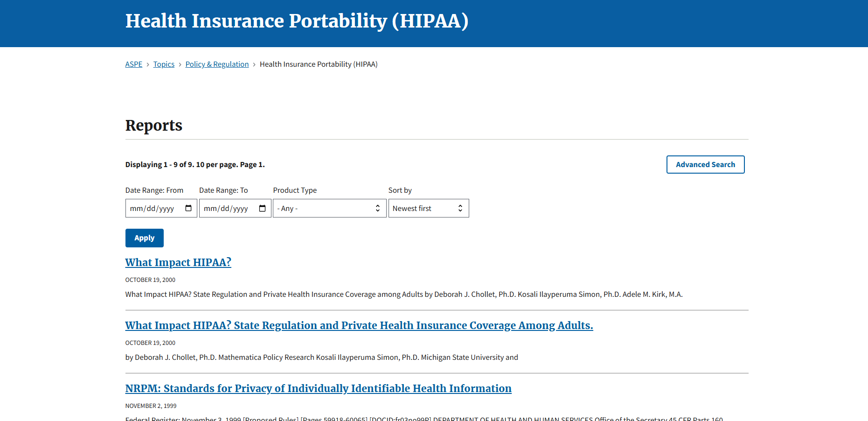Open the calendar picker for Date Range From

pyautogui.click(x=188, y=208)
